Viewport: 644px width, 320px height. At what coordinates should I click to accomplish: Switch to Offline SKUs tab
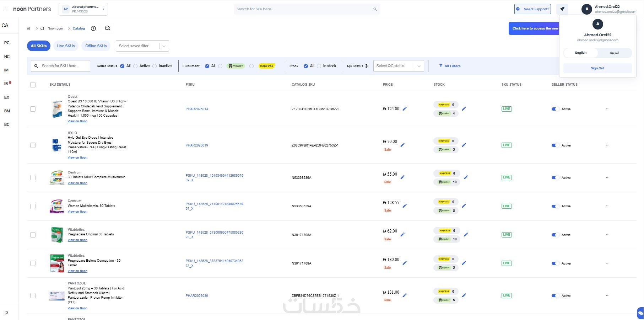(96, 46)
